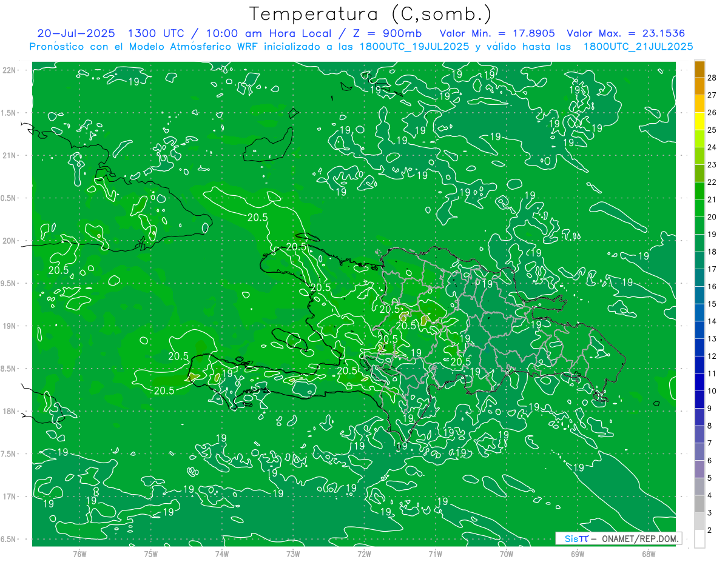Click the color bar label '20'

[x=712, y=217]
